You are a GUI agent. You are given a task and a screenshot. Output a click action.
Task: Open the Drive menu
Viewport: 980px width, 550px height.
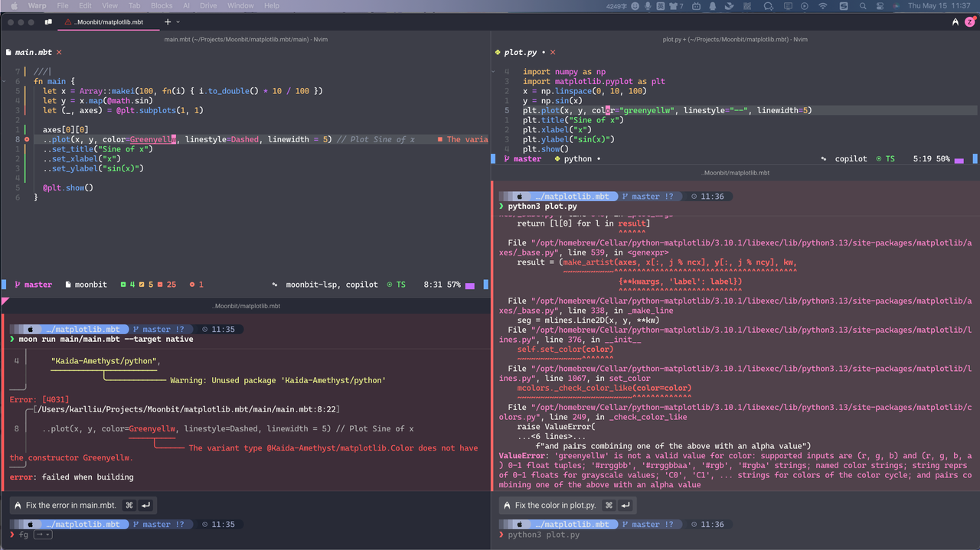coord(208,6)
